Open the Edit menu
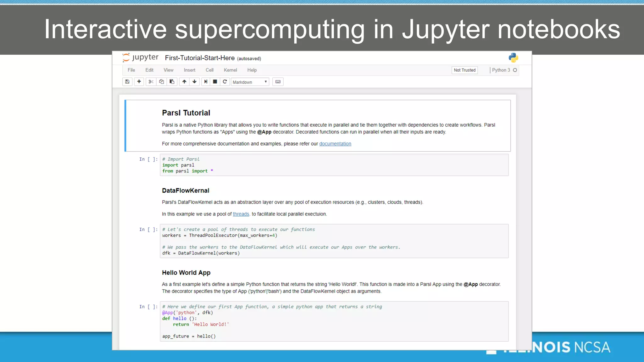 pos(149,70)
